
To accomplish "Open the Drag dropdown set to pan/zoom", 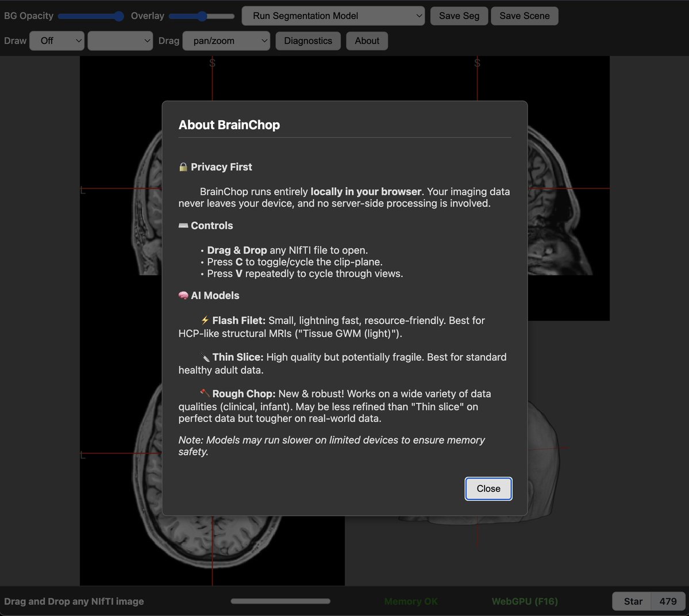I will pyautogui.click(x=226, y=41).
